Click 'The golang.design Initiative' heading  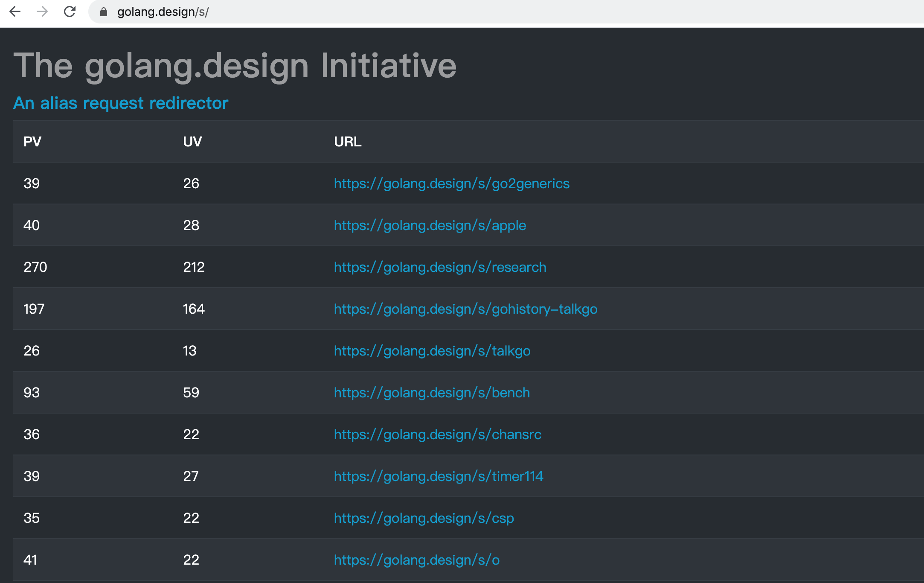(x=235, y=66)
